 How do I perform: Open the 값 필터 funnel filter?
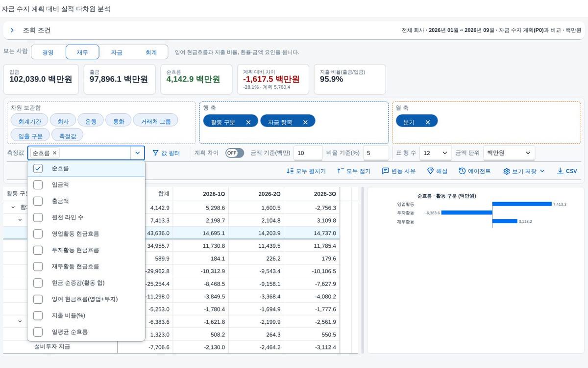click(x=166, y=153)
